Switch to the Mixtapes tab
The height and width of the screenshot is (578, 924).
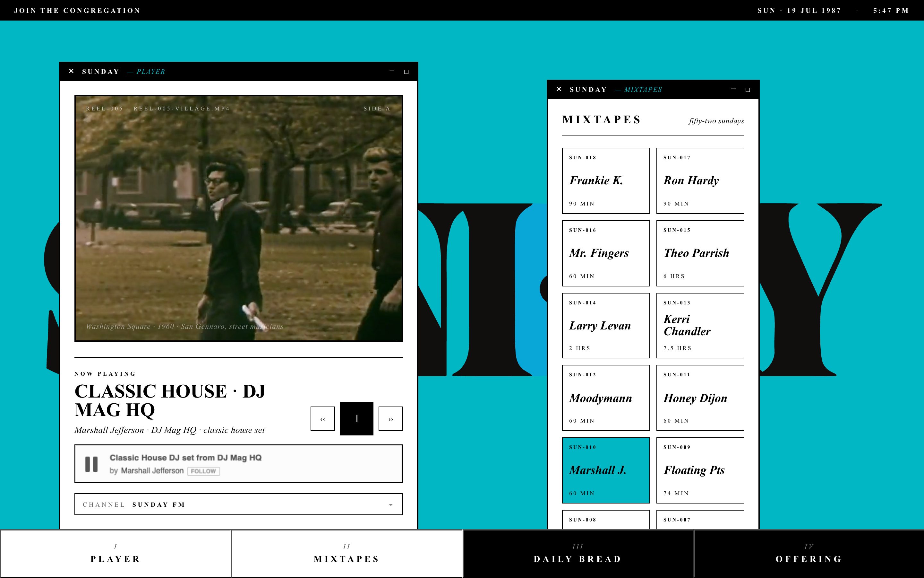coord(347,554)
